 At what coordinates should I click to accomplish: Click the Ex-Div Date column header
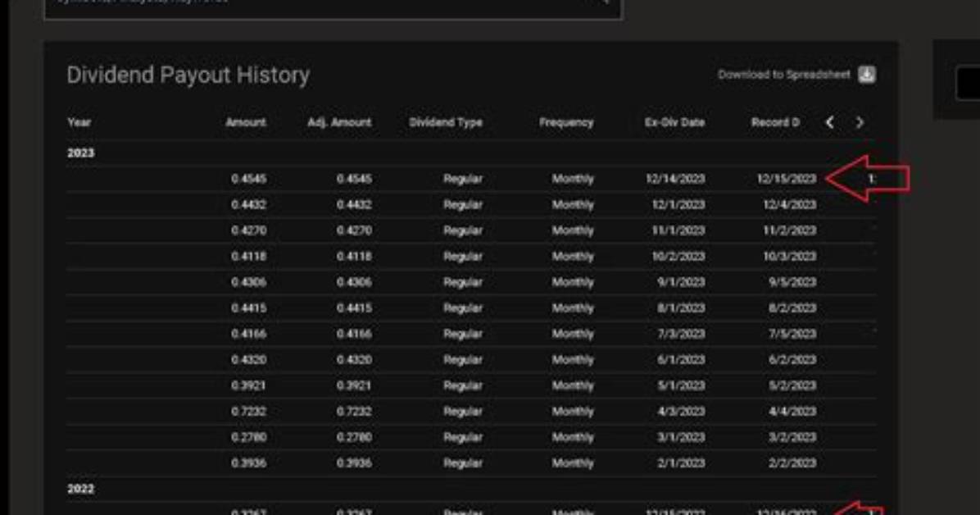point(675,123)
